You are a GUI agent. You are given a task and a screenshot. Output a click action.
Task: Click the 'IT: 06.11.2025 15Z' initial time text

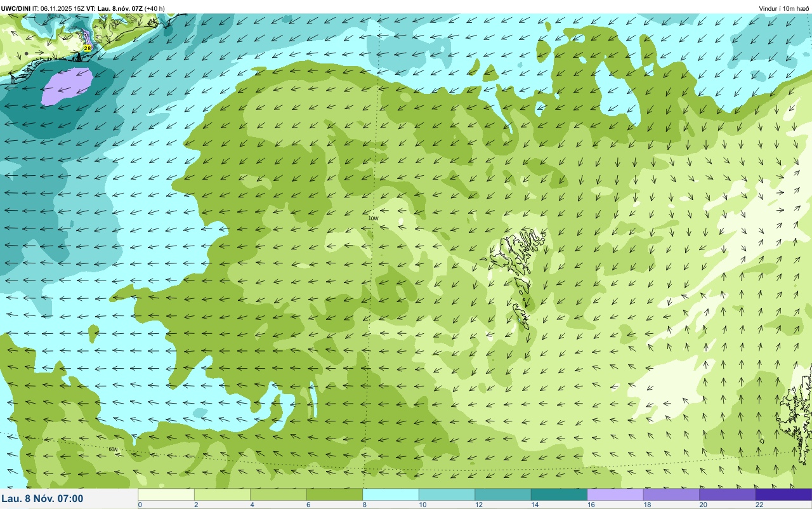pyautogui.click(x=58, y=8)
